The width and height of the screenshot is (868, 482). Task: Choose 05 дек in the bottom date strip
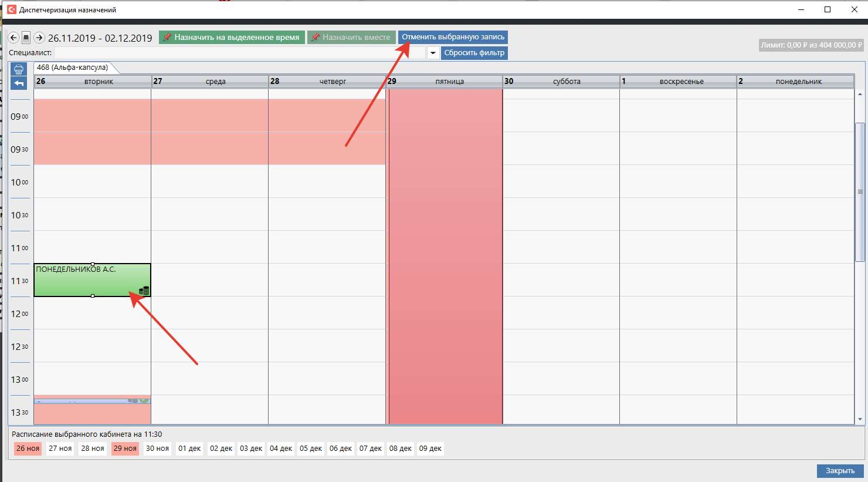coord(311,449)
